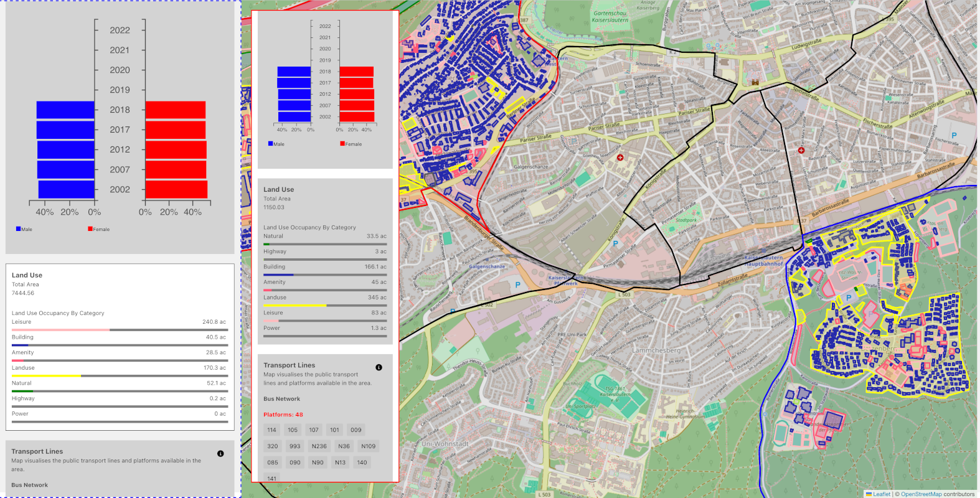Click Building progress bar in middle sidebar
Screen dimensions: 980x498
point(325,275)
